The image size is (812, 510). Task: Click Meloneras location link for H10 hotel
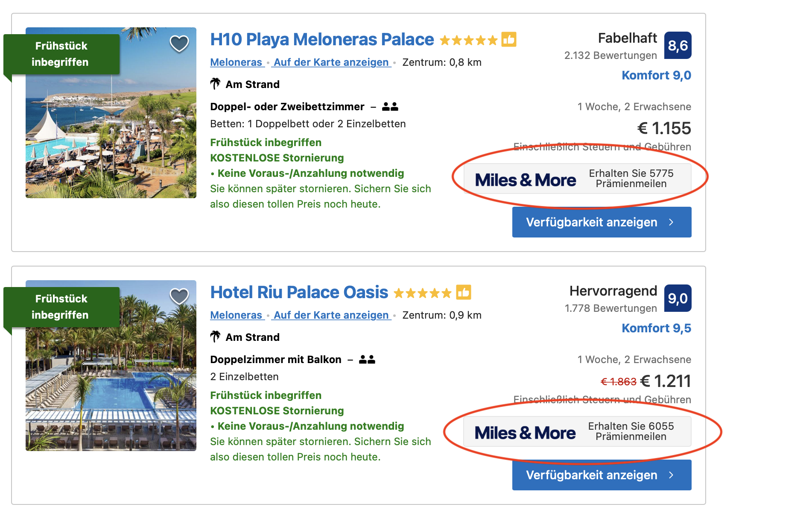[236, 62]
